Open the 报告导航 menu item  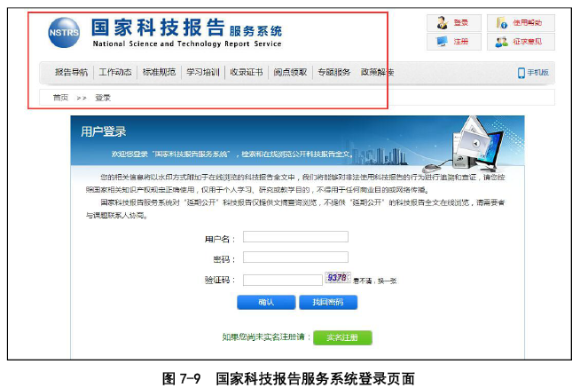coord(71,73)
